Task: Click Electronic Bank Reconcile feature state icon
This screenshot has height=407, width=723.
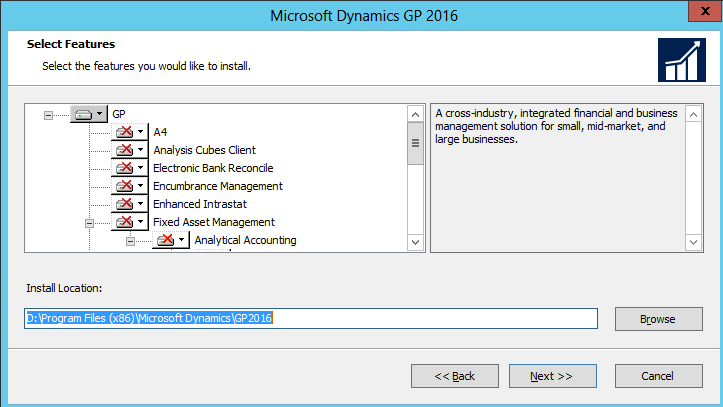Action: pos(129,168)
